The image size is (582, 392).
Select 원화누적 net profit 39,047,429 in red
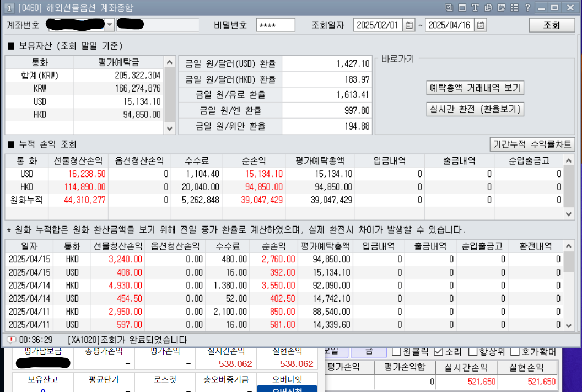[262, 200]
